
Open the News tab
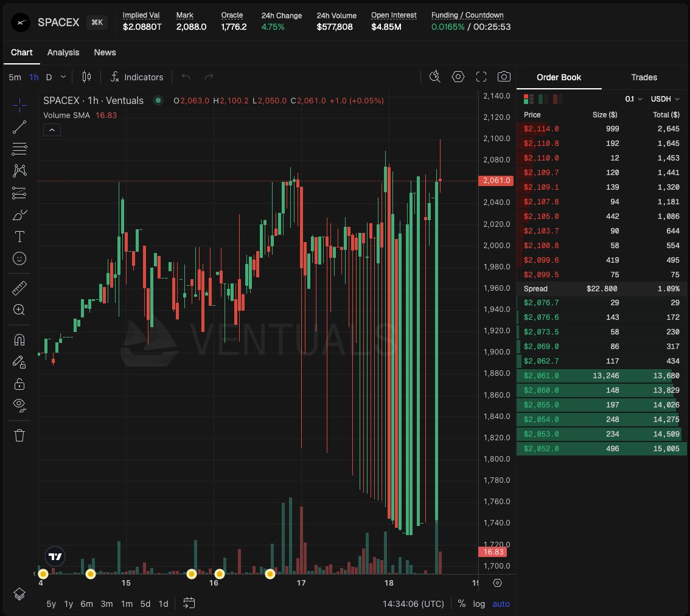pyautogui.click(x=105, y=52)
